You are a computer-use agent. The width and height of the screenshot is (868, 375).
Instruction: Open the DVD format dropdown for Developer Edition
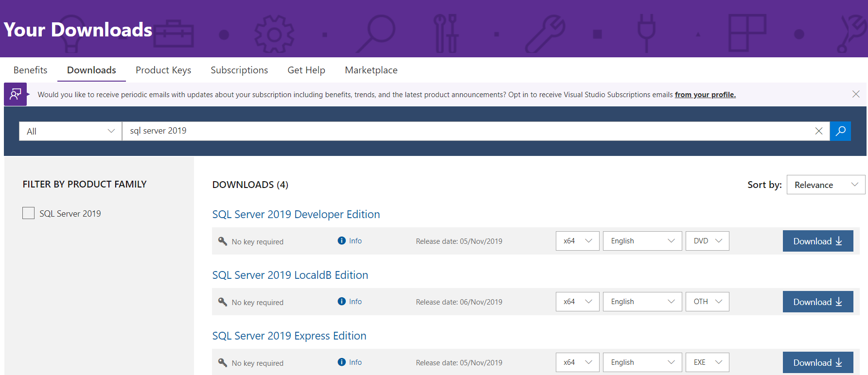(708, 241)
